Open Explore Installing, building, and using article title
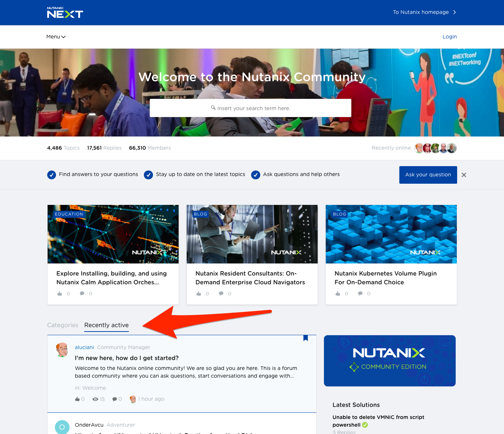504x434 pixels. pyautogui.click(x=112, y=278)
